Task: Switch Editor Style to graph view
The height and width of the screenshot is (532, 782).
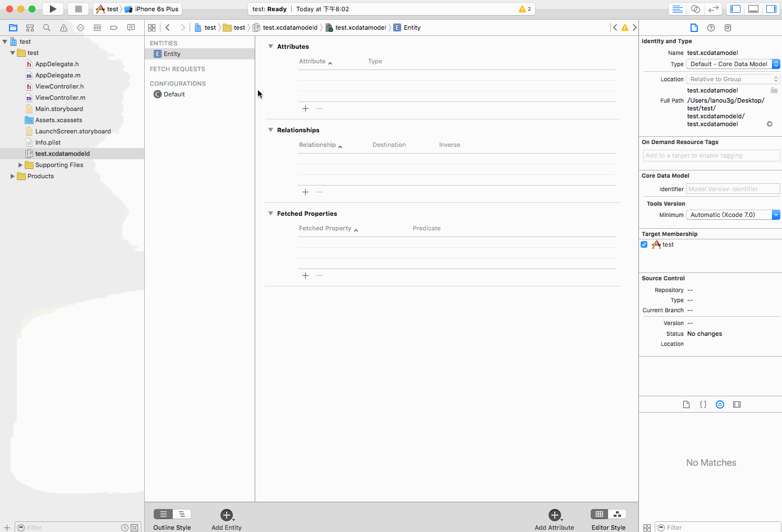Action: click(x=617, y=514)
